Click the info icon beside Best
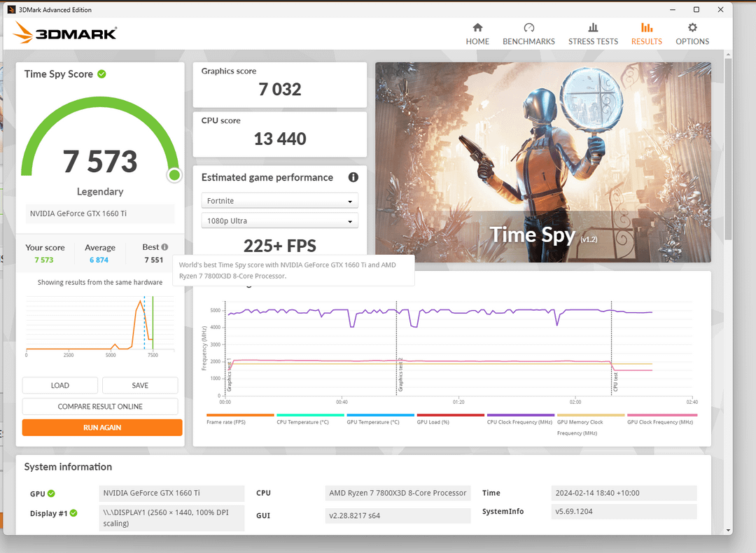Image resolution: width=756 pixels, height=553 pixels. click(165, 247)
